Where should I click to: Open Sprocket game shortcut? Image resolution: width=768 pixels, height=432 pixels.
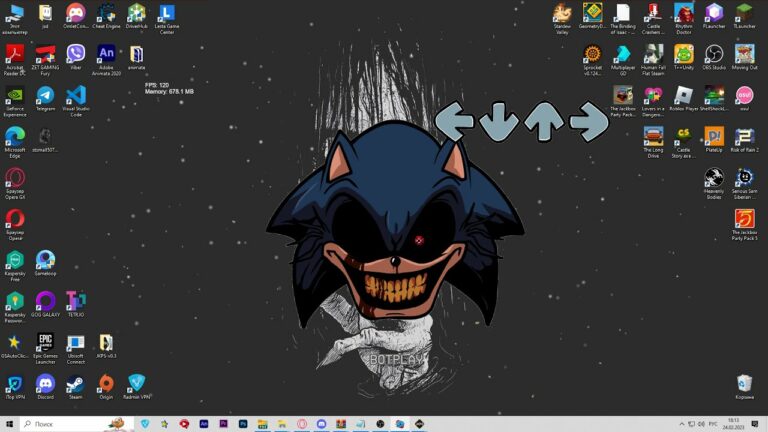point(593,60)
